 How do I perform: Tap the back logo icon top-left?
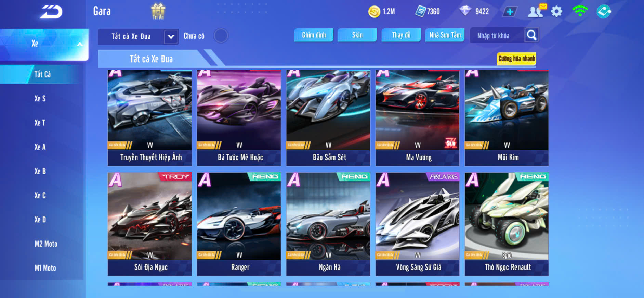[51, 12]
